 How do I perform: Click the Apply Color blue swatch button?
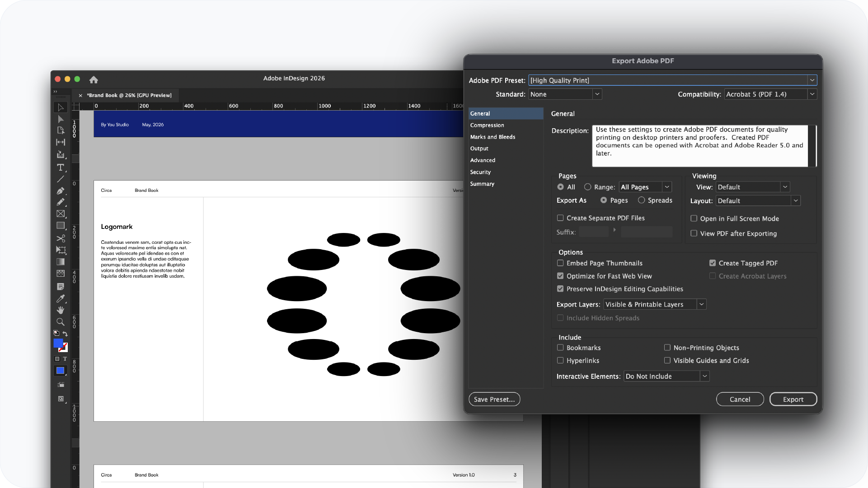coord(60,371)
